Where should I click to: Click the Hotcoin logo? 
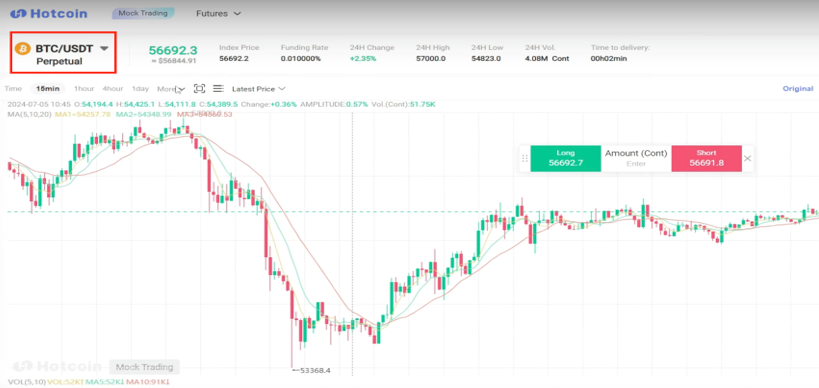pyautogui.click(x=49, y=14)
